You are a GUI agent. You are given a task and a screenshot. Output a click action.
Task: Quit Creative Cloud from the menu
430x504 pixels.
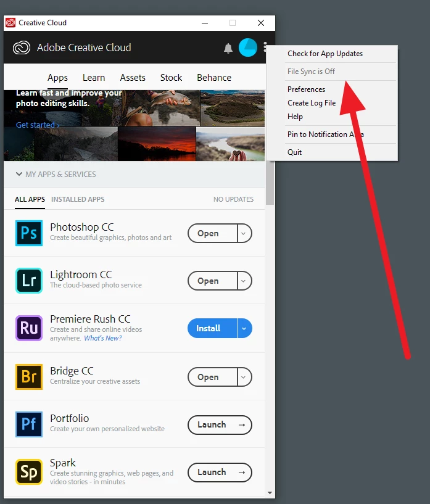pos(332,152)
